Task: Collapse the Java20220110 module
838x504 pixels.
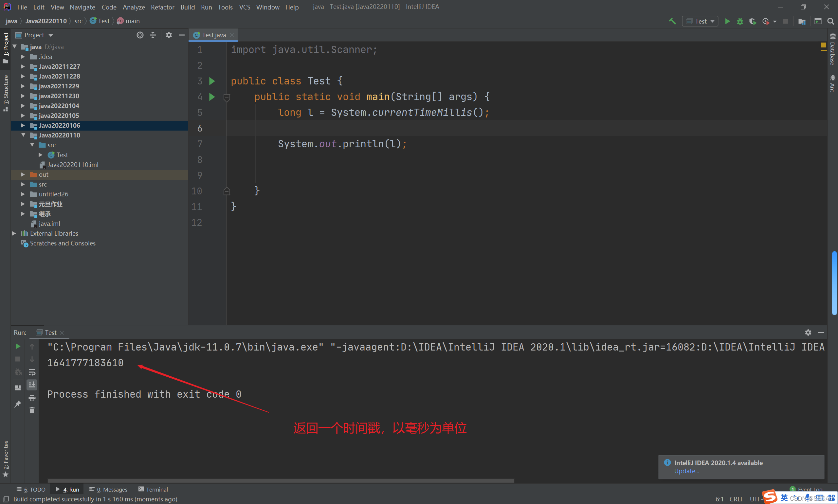Action: pyautogui.click(x=23, y=135)
